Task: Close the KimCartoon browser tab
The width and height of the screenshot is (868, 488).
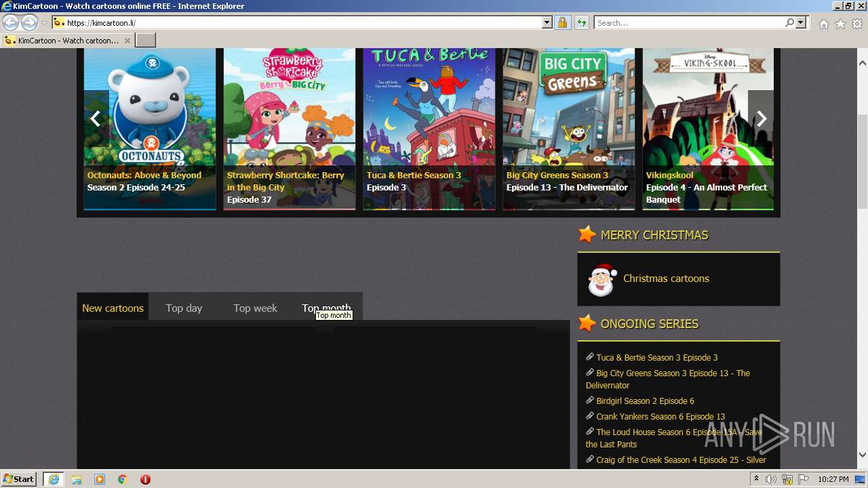Action: (x=127, y=41)
